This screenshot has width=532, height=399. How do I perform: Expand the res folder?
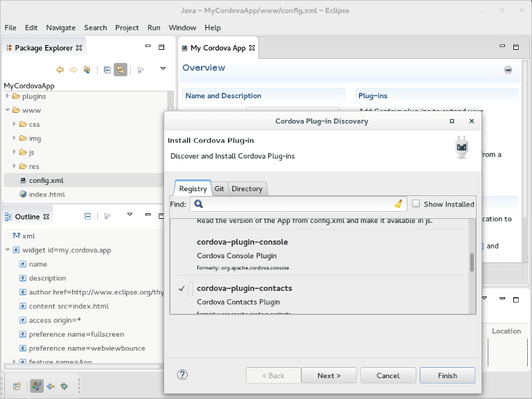coord(15,166)
